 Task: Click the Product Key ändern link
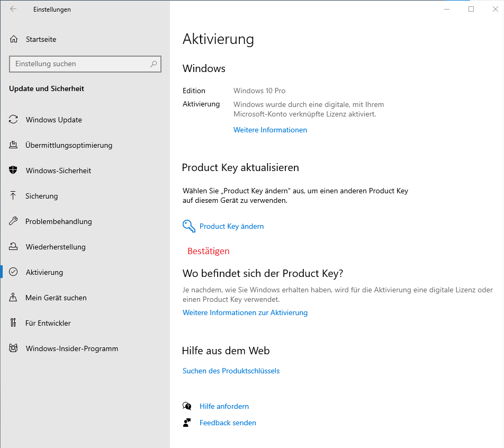[x=231, y=226]
